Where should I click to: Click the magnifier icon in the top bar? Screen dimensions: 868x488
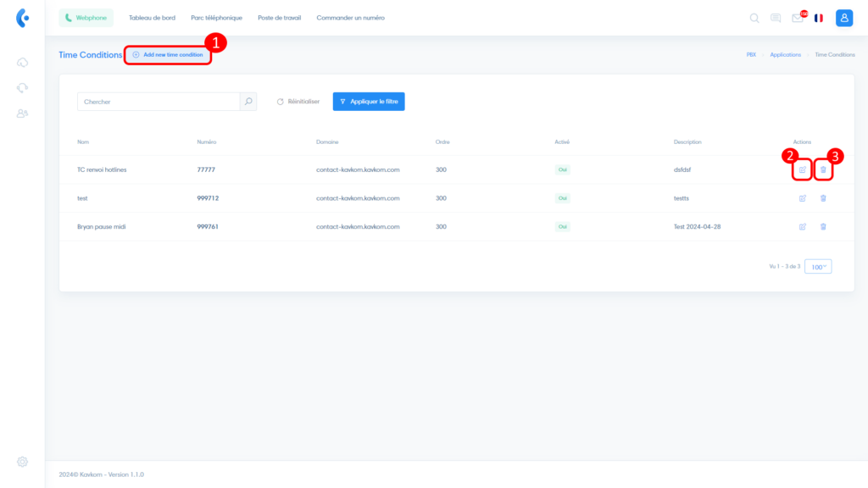pos(754,18)
